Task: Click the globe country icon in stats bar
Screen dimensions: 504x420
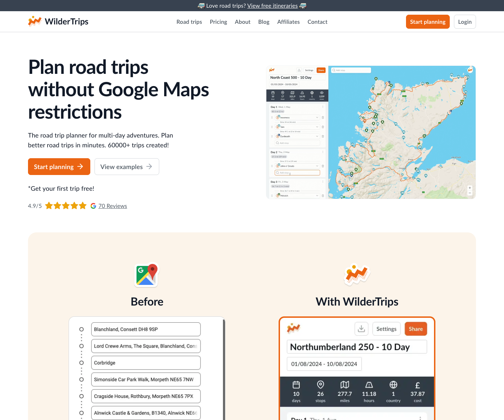Action: coord(393,385)
